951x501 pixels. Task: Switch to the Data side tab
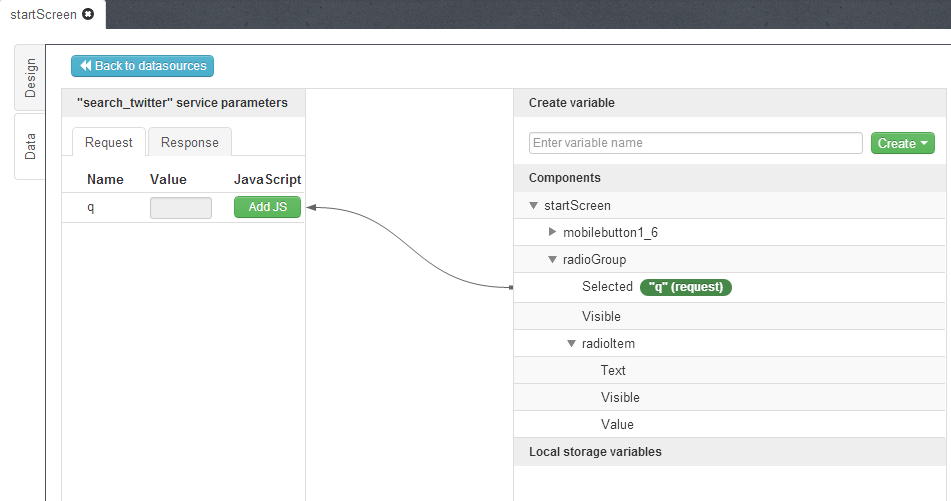(x=30, y=146)
